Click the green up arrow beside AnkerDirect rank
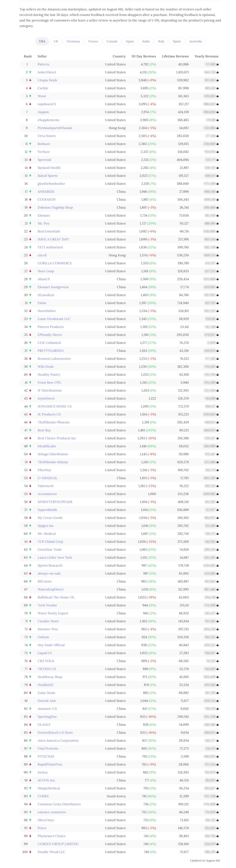Image resolution: width=236 pixels, height=868 pixels. pyautogui.click(x=30, y=72)
